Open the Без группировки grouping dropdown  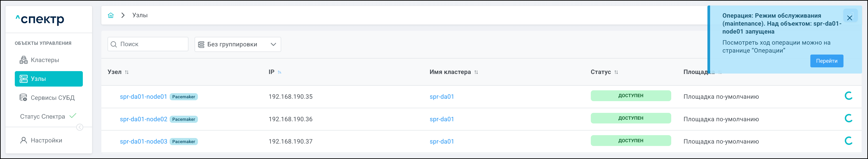click(238, 44)
